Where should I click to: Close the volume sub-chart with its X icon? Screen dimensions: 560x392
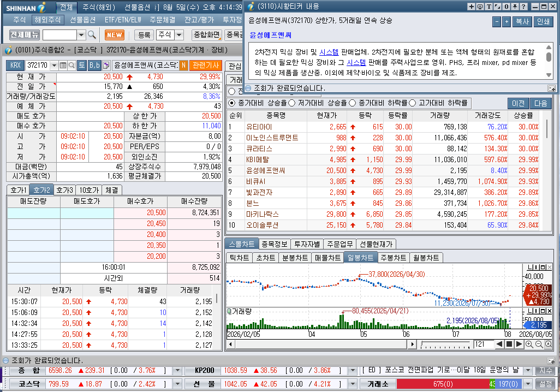549,311
